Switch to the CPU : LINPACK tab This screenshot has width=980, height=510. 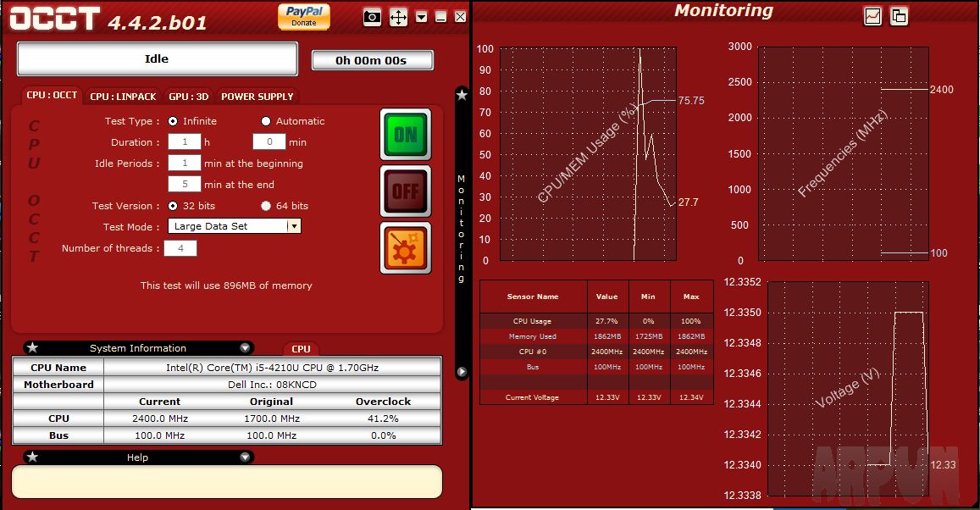click(x=123, y=97)
